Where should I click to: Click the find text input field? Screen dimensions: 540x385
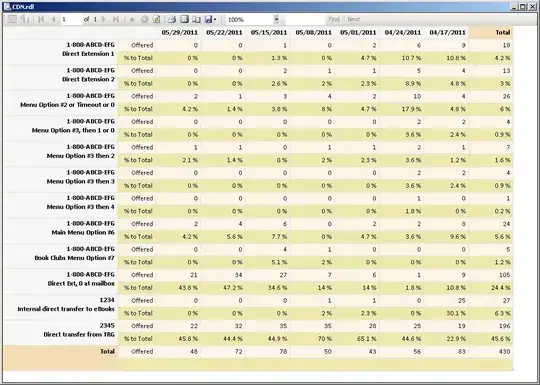(x=305, y=20)
